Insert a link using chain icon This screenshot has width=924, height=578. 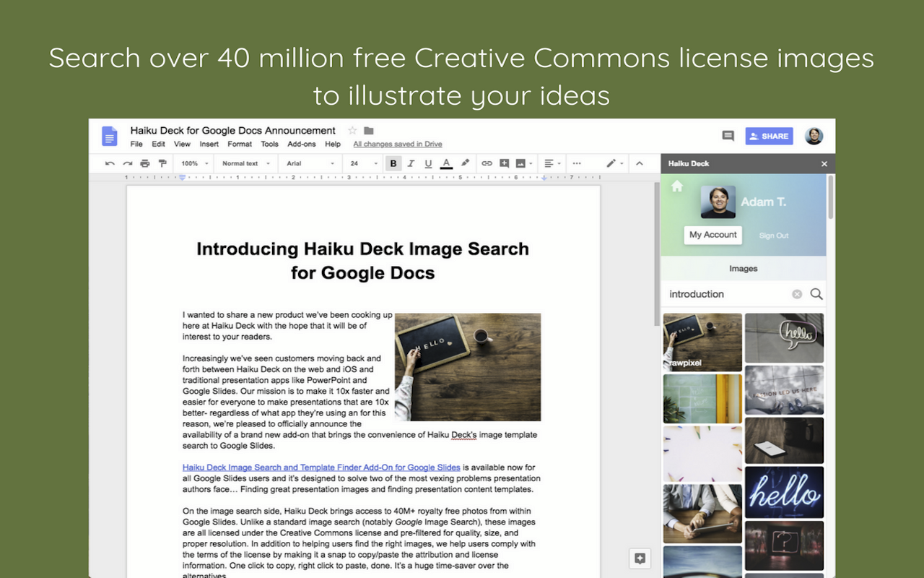click(487, 163)
